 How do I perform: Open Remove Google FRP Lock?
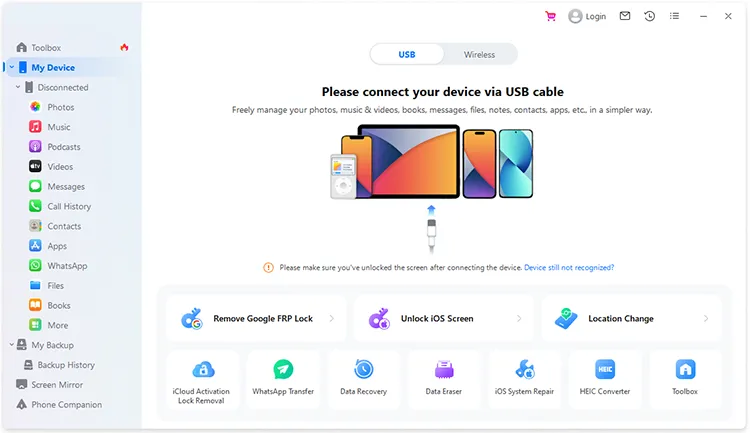(x=256, y=319)
